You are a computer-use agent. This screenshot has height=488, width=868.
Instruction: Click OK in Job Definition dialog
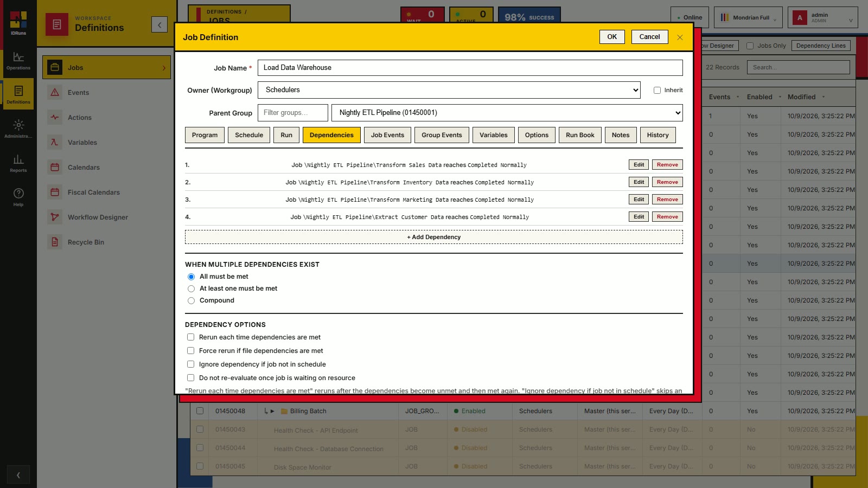tap(612, 37)
